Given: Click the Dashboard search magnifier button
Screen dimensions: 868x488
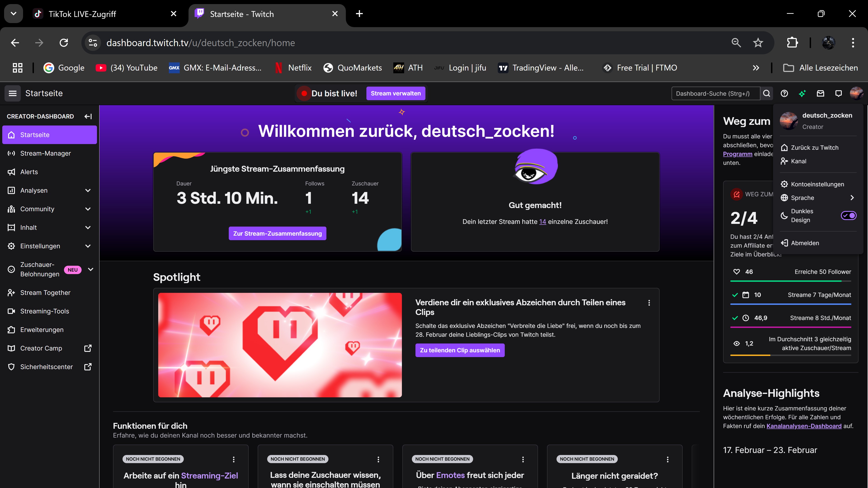Looking at the screenshot, I should point(767,93).
